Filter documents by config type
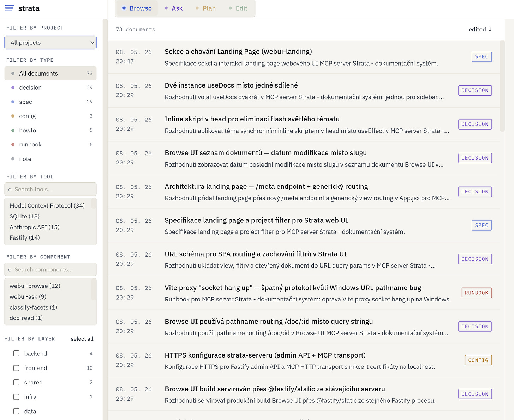 [50, 116]
